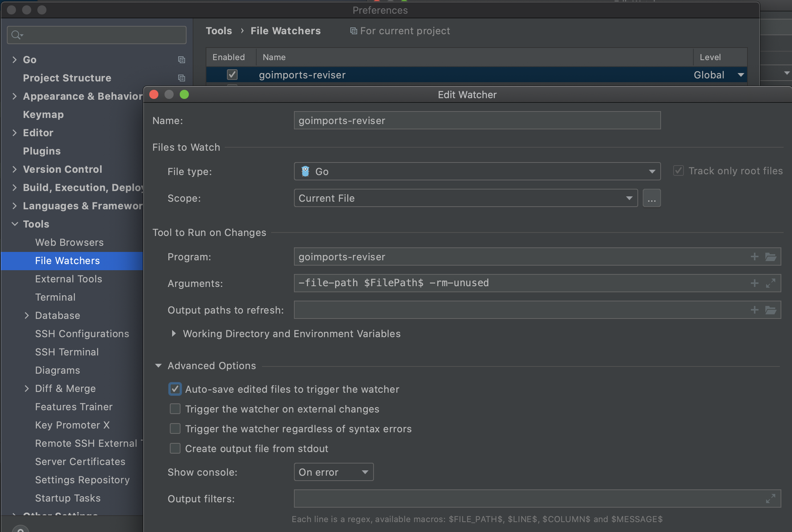
Task: Click the plus icon in Output paths field
Action: 754,310
